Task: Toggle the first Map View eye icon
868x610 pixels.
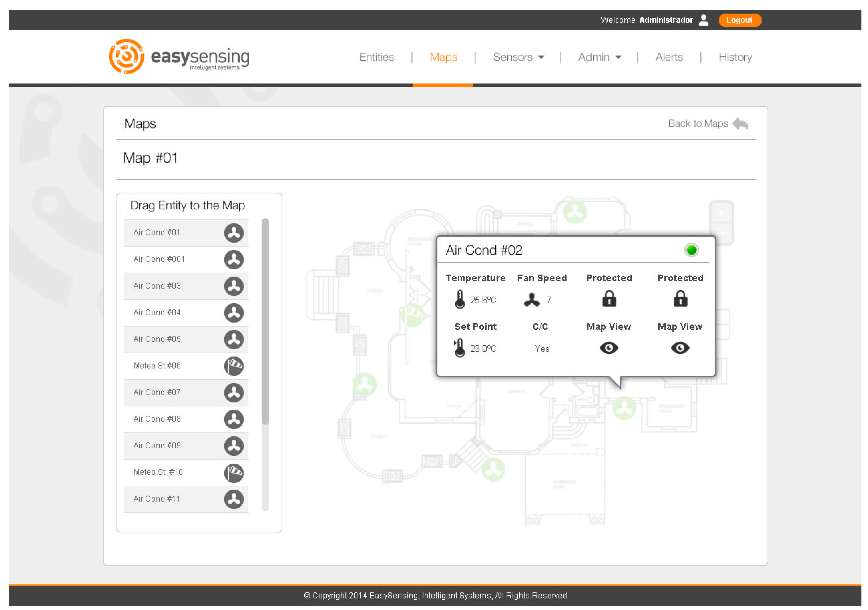Action: (x=609, y=348)
